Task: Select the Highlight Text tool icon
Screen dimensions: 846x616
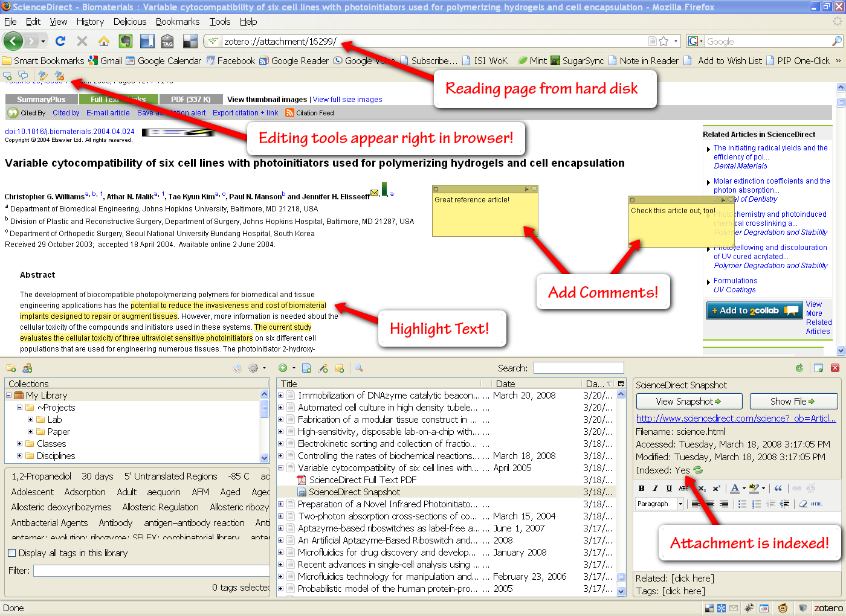Action: 43,75
